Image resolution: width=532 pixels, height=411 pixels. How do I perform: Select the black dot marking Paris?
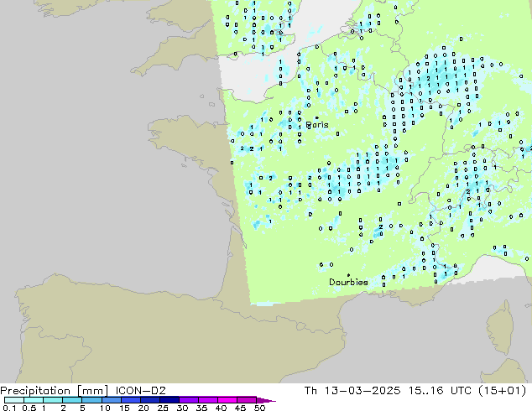click(317, 117)
